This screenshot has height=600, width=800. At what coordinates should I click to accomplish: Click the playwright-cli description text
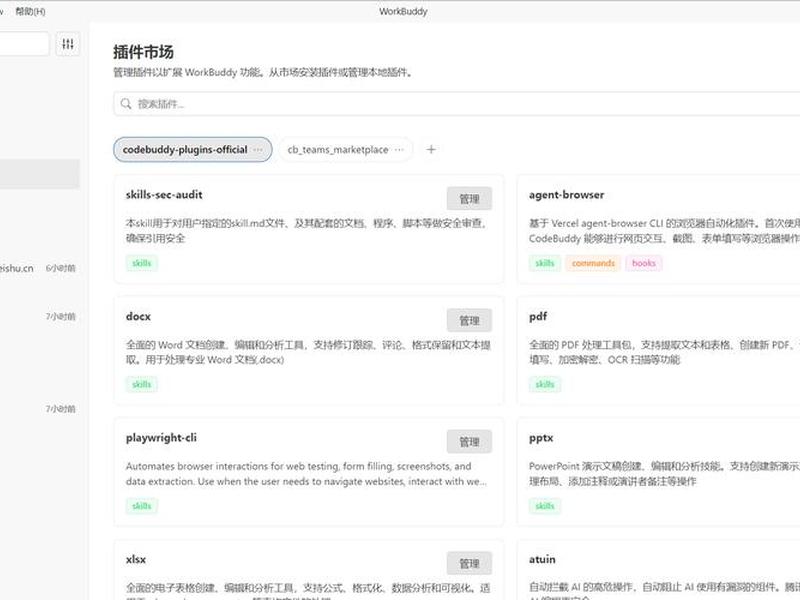(x=306, y=474)
